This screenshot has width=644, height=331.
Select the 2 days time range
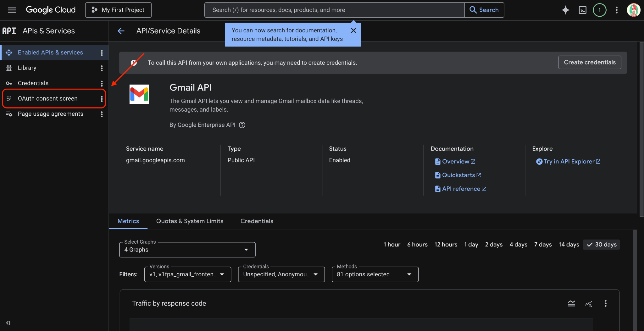[x=494, y=245]
